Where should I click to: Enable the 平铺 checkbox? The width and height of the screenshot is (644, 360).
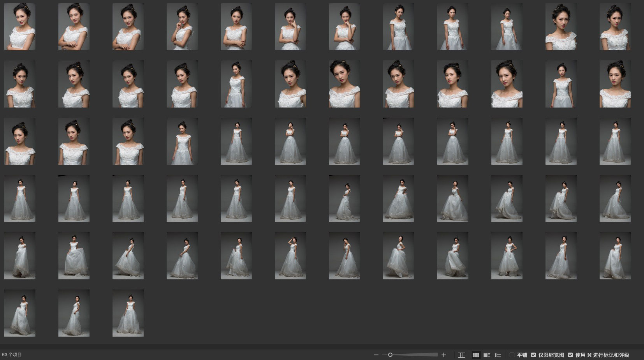click(x=512, y=355)
